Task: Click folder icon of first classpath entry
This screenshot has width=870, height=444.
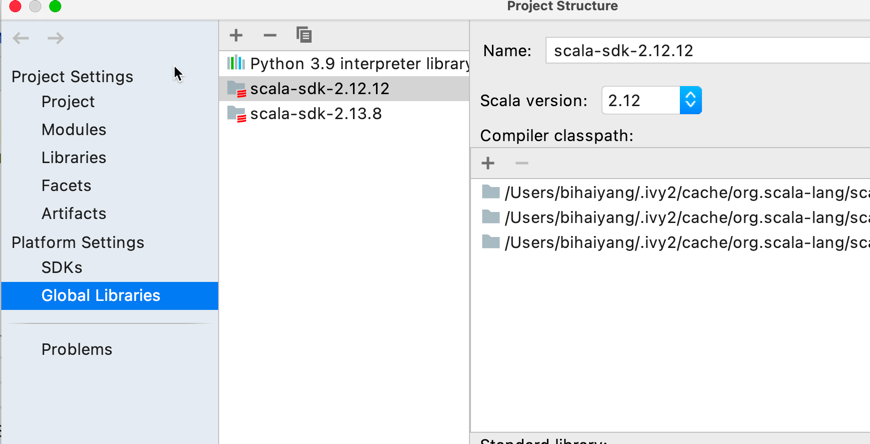Action: tap(490, 192)
